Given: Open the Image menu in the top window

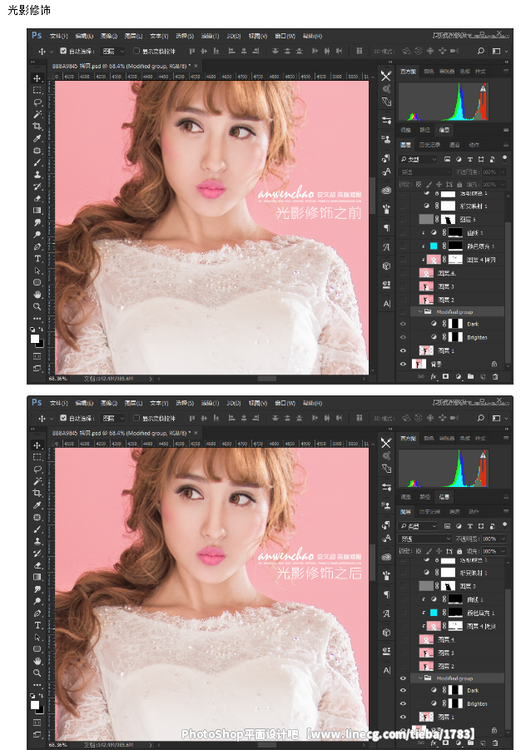Looking at the screenshot, I should [x=109, y=36].
